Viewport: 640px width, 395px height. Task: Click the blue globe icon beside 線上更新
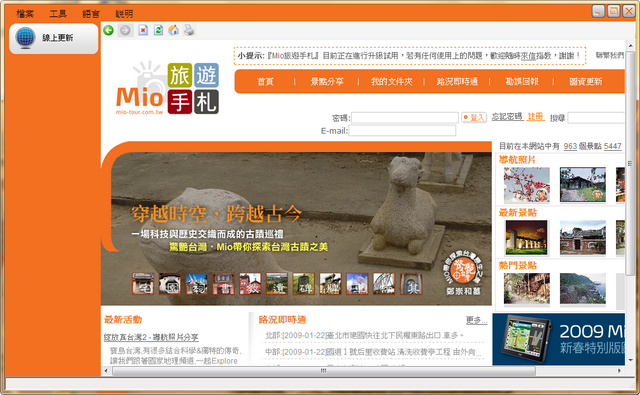coord(25,38)
